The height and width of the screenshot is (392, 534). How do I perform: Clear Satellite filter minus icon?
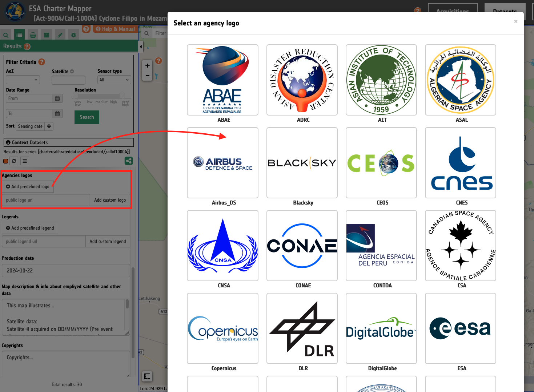click(x=72, y=72)
